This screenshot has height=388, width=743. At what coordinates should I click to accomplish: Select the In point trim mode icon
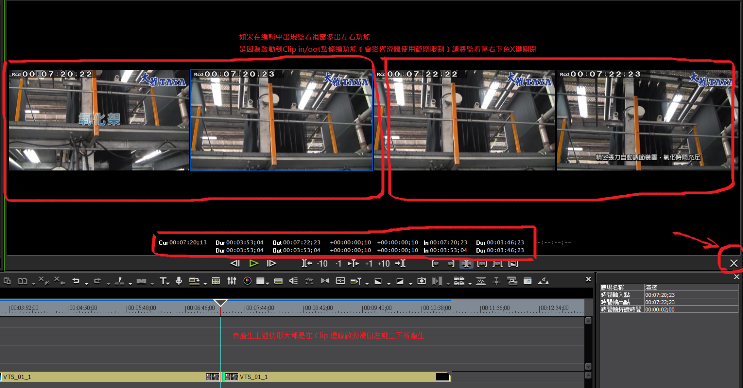point(435,264)
